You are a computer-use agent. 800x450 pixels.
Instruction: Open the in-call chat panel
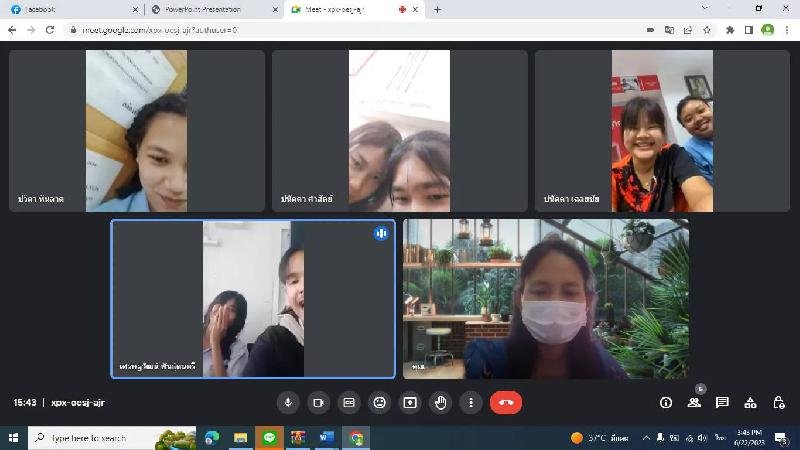point(722,402)
